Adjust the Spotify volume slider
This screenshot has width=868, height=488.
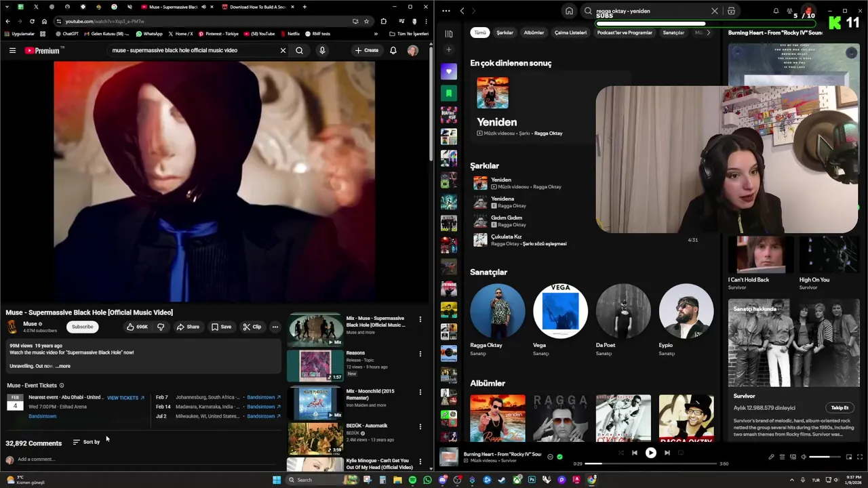pos(825,457)
